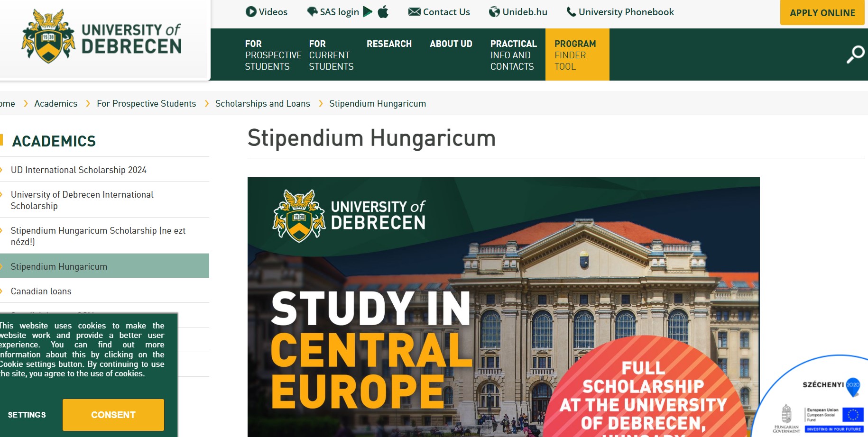Screen dimensions: 868x437
Task: Click the University Phonebook phone icon
Action: (x=571, y=12)
